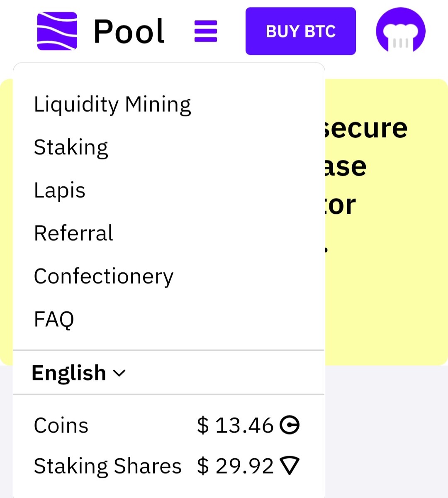448x498 pixels.
Task: Click the BUY BTC button
Action: 301,31
